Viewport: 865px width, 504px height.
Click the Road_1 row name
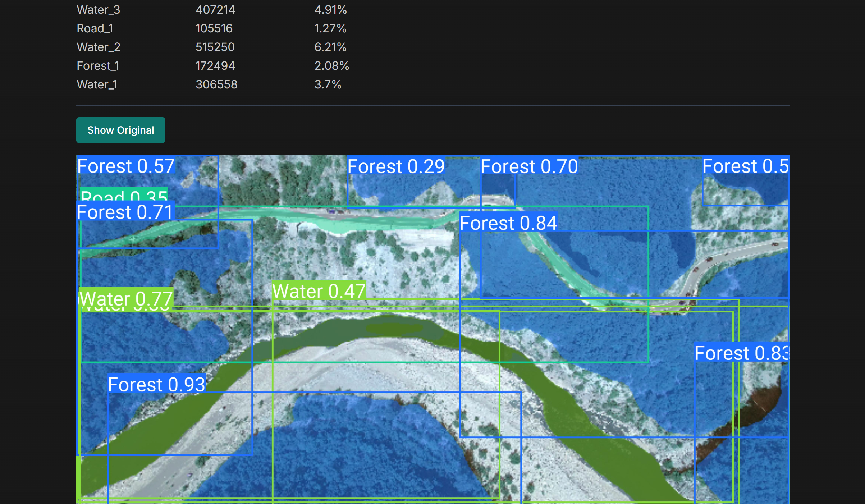pyautogui.click(x=95, y=28)
